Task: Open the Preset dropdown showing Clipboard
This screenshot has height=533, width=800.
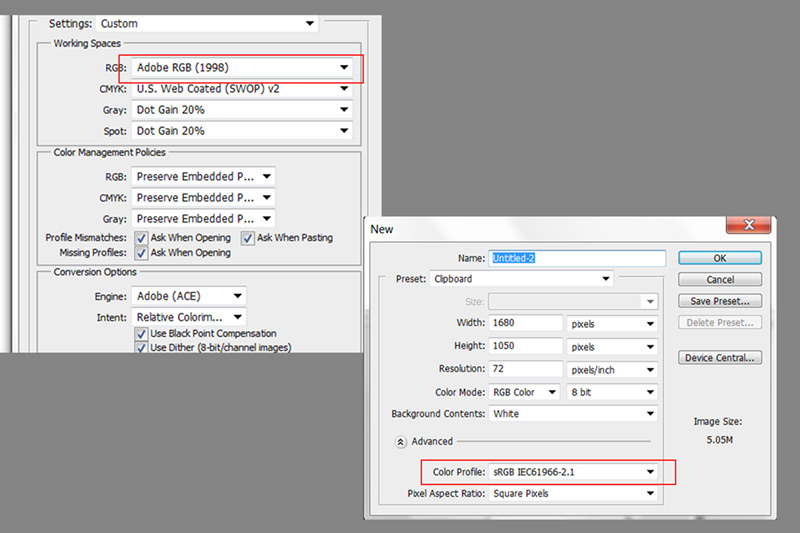Action: (x=521, y=279)
